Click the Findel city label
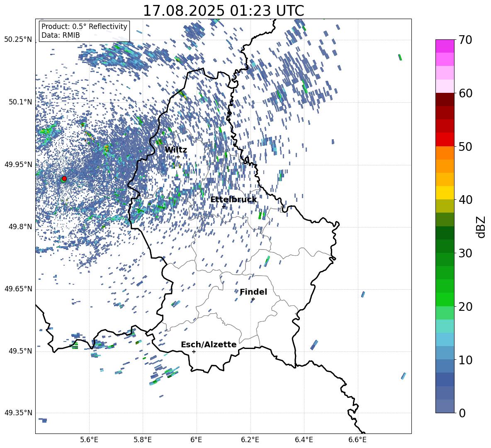 point(253,292)
